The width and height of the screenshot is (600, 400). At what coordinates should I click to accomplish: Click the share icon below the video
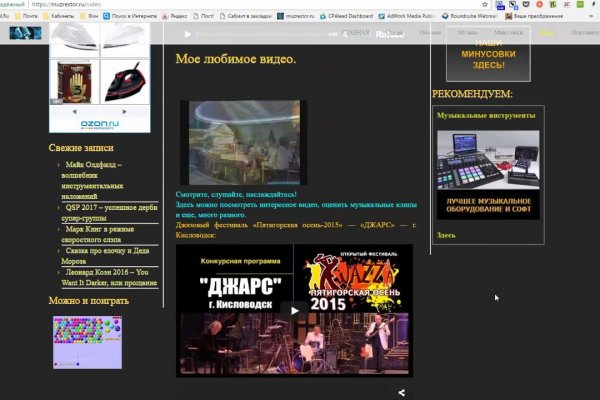[402, 393]
